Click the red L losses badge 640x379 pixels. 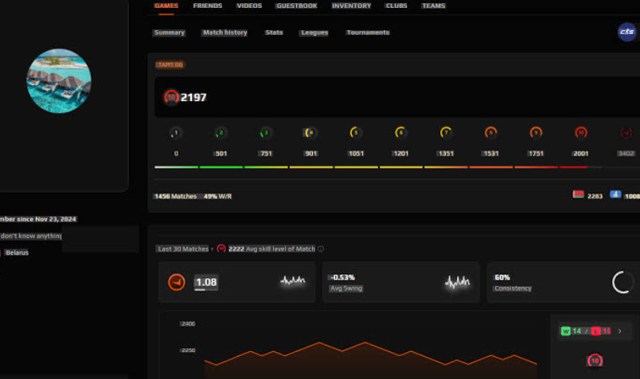pyautogui.click(x=596, y=331)
